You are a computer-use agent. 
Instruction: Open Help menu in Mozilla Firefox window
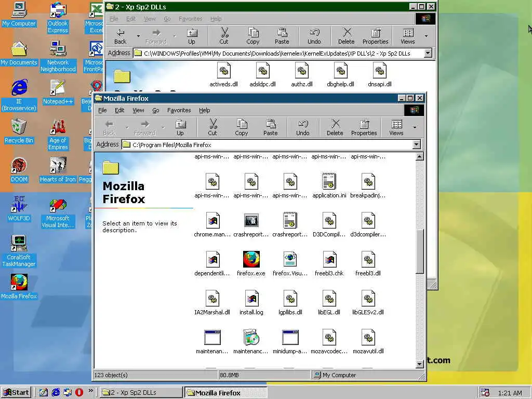[205, 110]
